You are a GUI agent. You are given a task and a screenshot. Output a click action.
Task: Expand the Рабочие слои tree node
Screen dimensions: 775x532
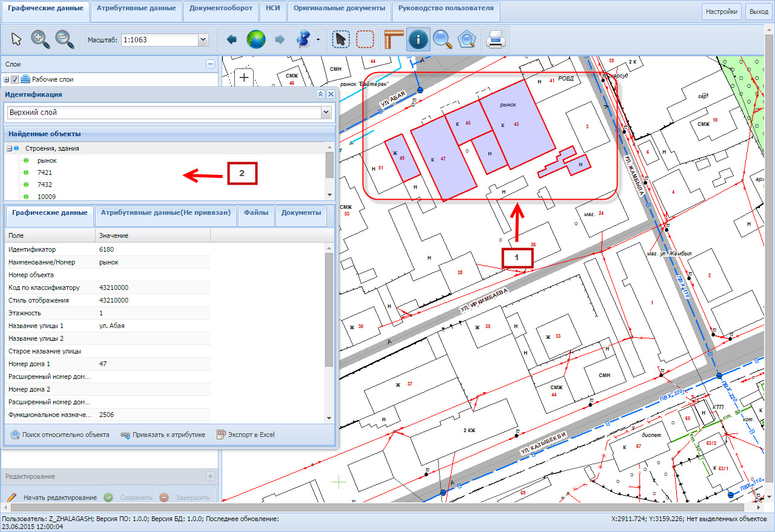[7, 79]
